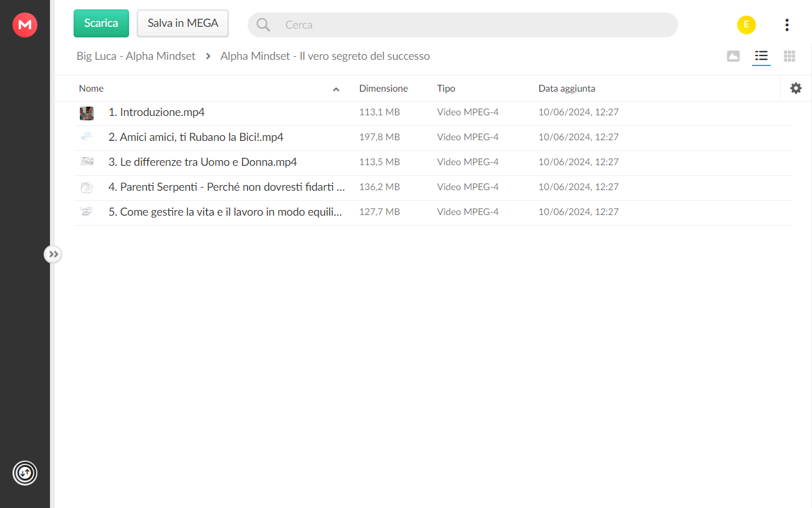Click the 197,8 MB size cell
Image resolution: width=812 pixels, height=508 pixels.
coord(380,137)
